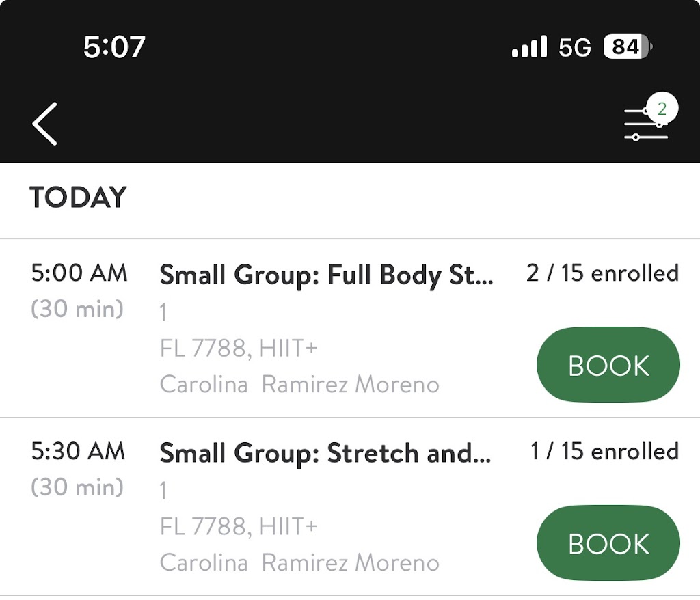This screenshot has width=700, height=600.
Task: Tap instructor Carolina Ramirez Moreno in first class
Action: click(x=299, y=384)
